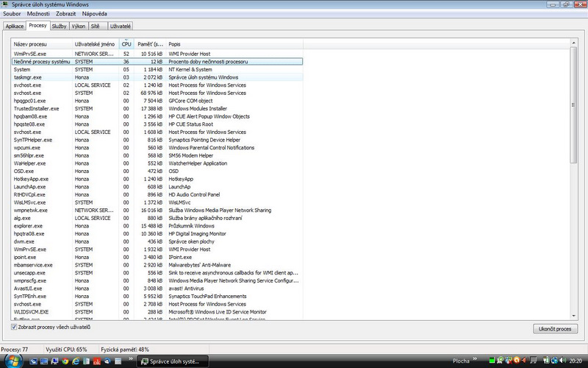This screenshot has height=368, width=588.
Task: Click the grey monitor tray icon
Action: [x=534, y=361]
